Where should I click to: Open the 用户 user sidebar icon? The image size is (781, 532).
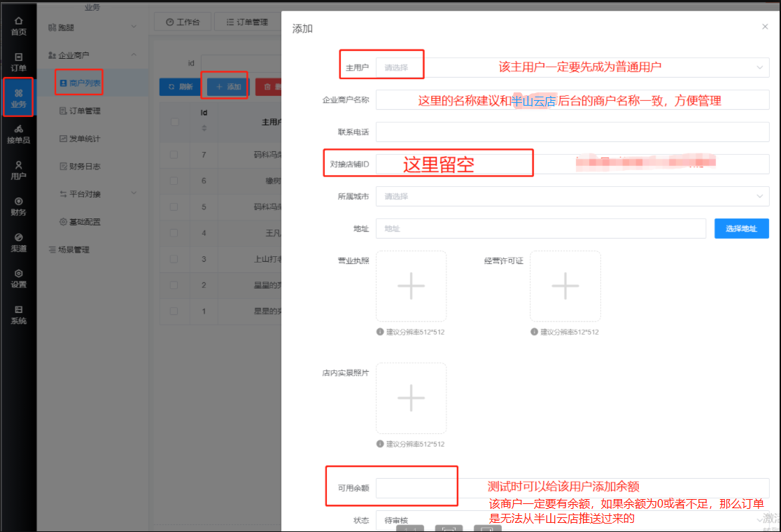(18, 170)
